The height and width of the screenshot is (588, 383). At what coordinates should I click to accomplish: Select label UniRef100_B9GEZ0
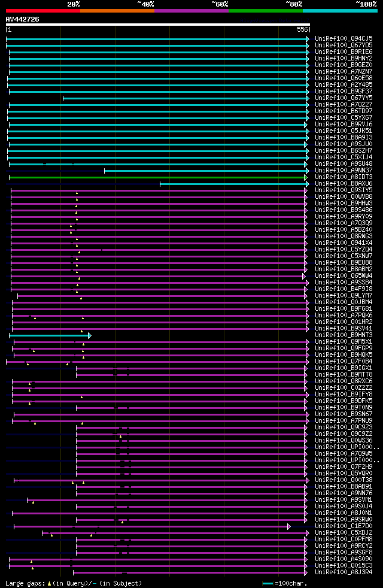(x=344, y=65)
